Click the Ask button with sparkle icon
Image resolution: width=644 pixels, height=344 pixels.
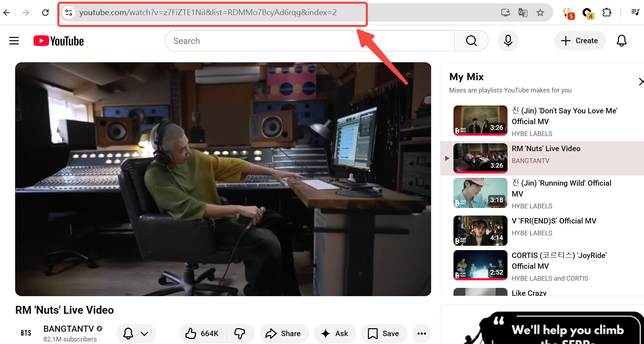click(335, 334)
